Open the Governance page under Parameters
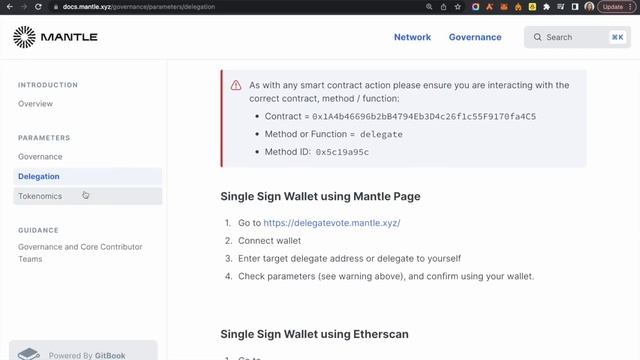The width and height of the screenshot is (640, 360). (40, 157)
